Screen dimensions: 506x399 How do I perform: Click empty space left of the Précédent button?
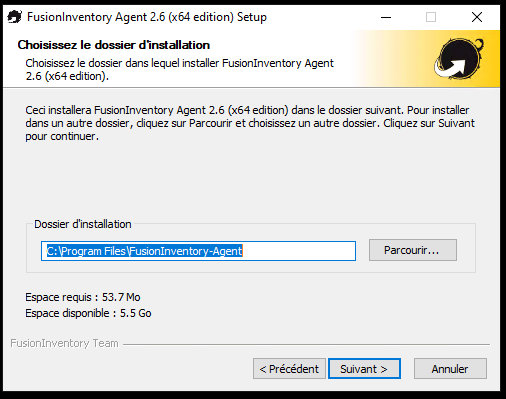(x=130, y=369)
